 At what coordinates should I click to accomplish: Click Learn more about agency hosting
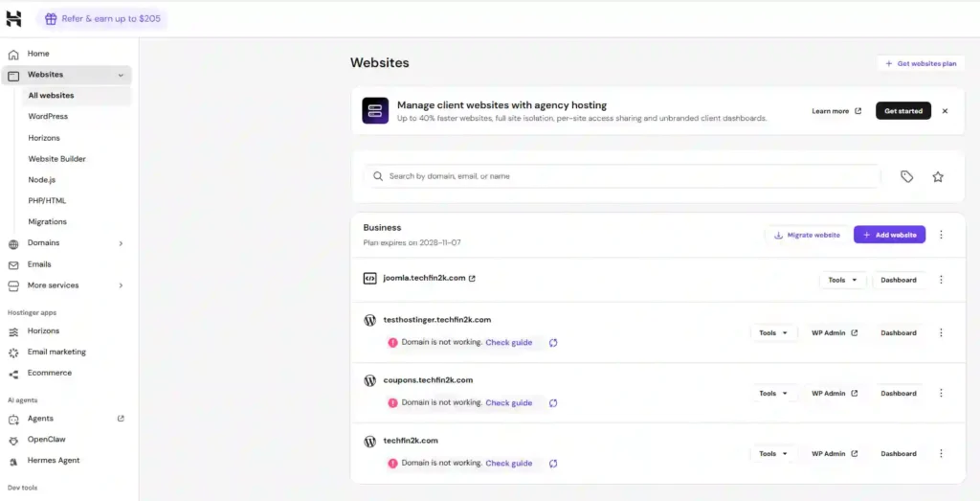(836, 111)
